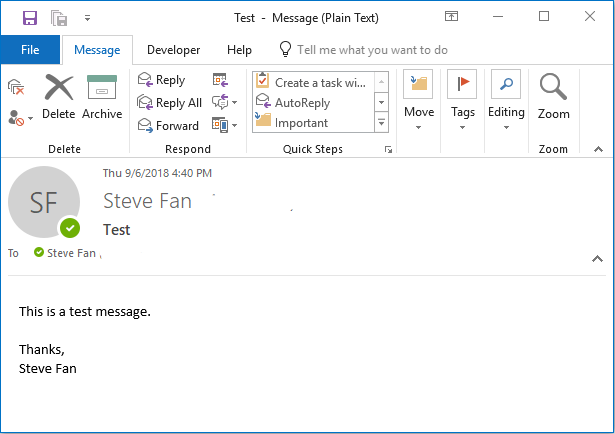615x434 pixels.
Task: Click the sender name Steve Fan
Action: [x=147, y=201]
